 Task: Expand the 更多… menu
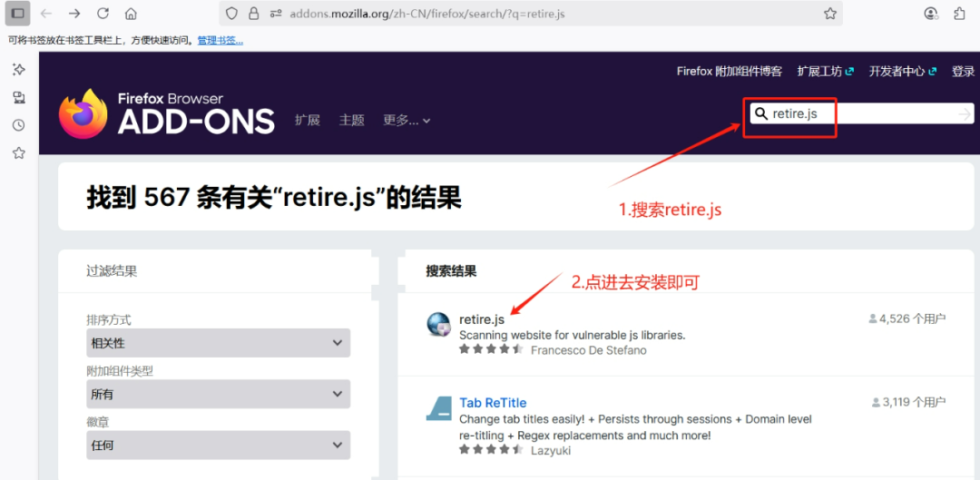(407, 121)
